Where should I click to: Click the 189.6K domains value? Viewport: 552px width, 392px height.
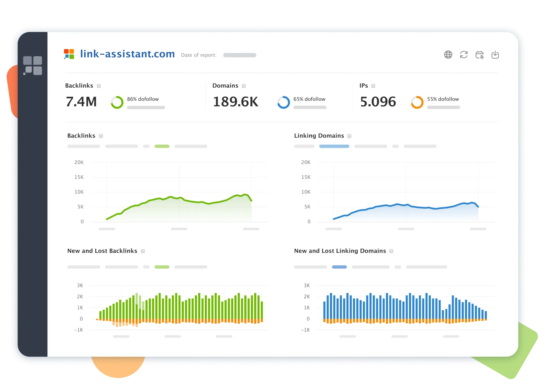pyautogui.click(x=235, y=102)
